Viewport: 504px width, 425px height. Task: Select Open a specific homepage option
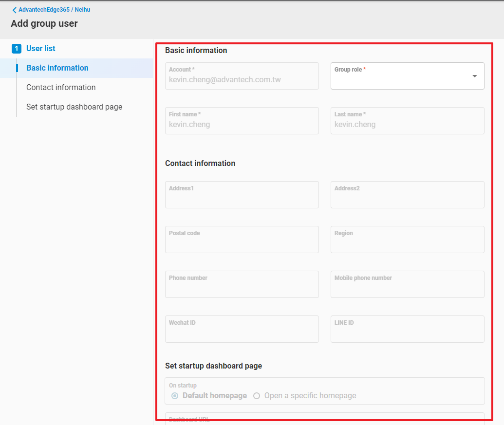(257, 396)
